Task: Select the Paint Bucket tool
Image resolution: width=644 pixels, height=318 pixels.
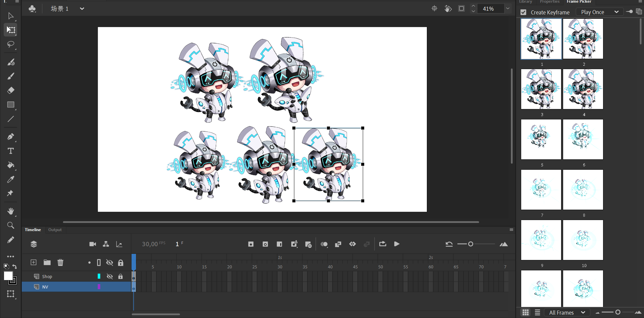Action: (11, 165)
